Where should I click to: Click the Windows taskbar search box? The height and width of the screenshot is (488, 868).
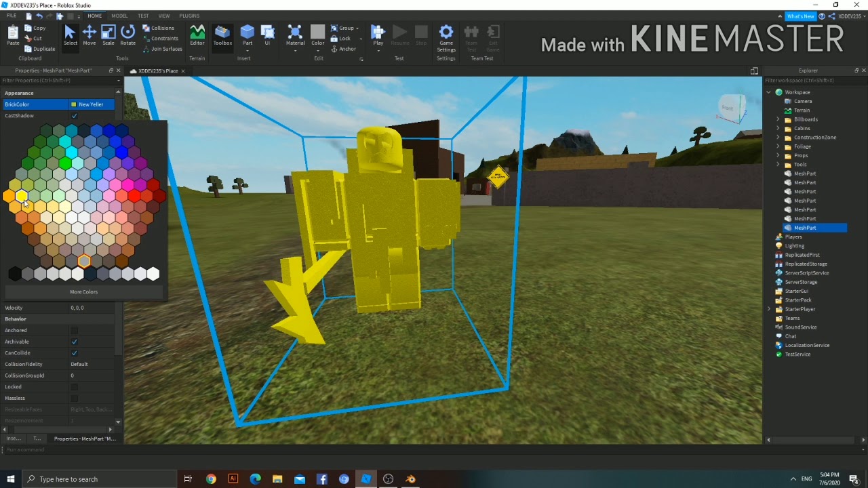click(x=99, y=479)
